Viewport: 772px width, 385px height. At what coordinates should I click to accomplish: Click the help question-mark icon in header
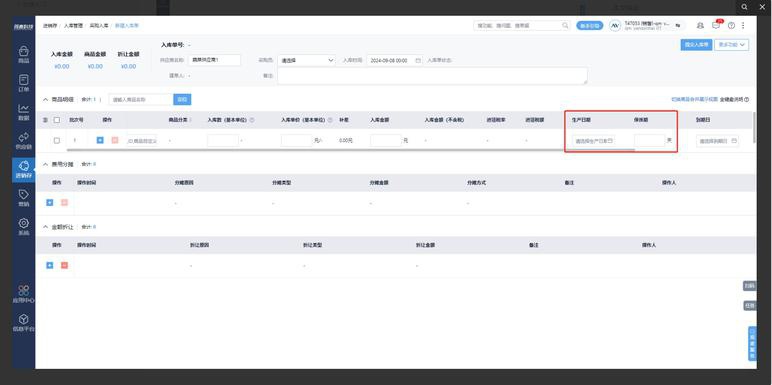click(731, 26)
